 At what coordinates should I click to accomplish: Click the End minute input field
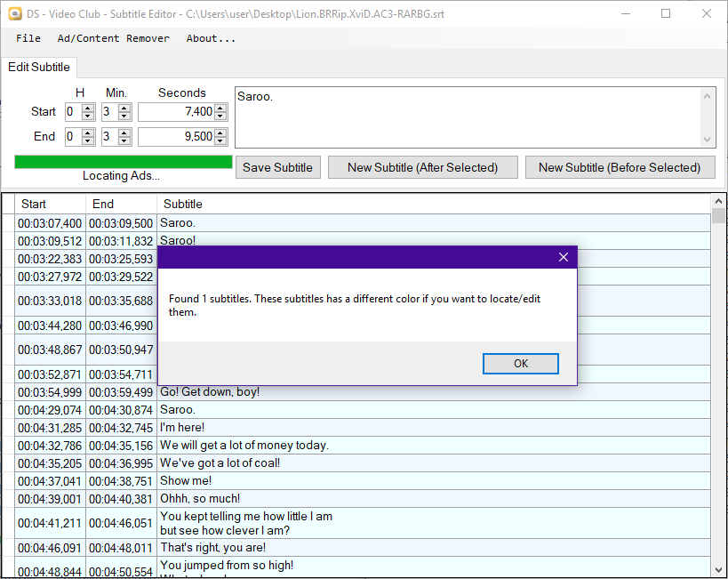click(109, 137)
